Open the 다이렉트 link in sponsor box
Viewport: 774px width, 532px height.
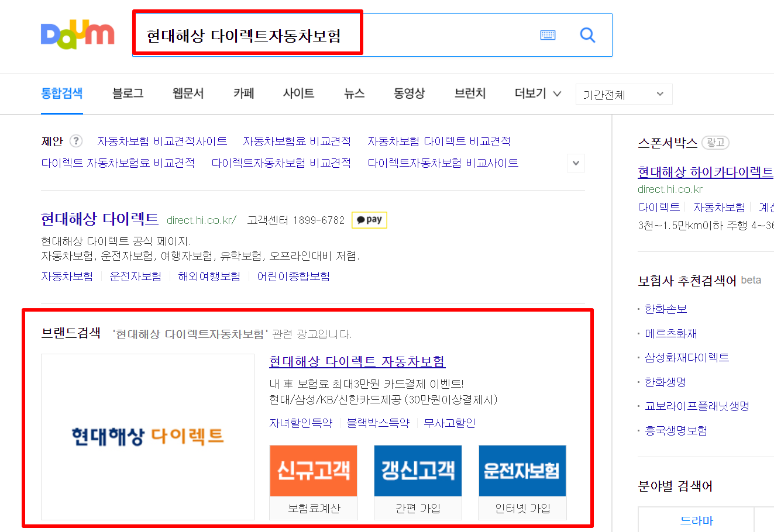[659, 208]
